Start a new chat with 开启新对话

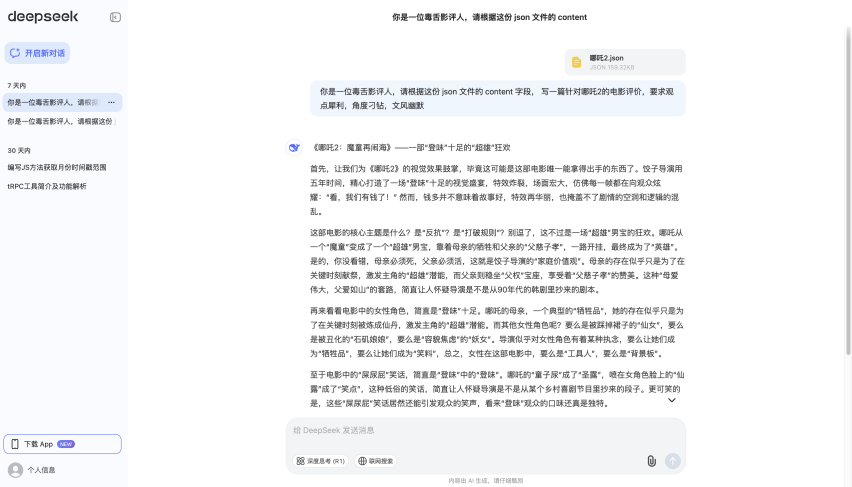38,53
